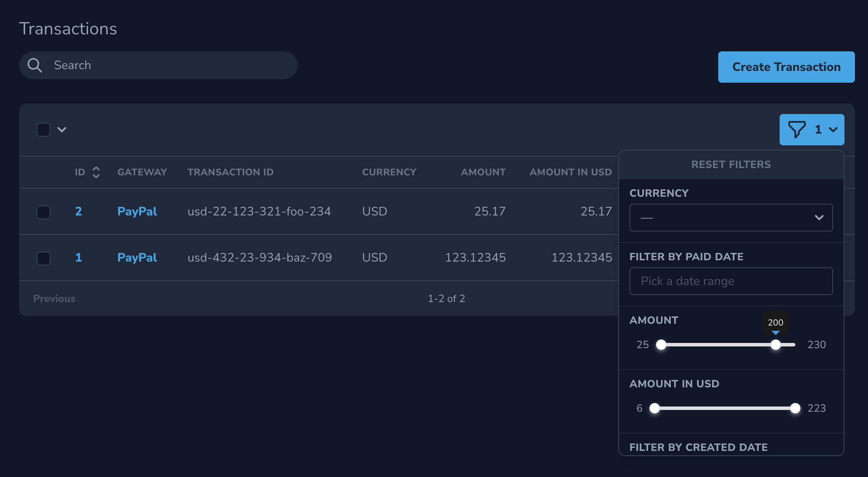Click the Amount slider upper handle at 200

pyautogui.click(x=775, y=345)
